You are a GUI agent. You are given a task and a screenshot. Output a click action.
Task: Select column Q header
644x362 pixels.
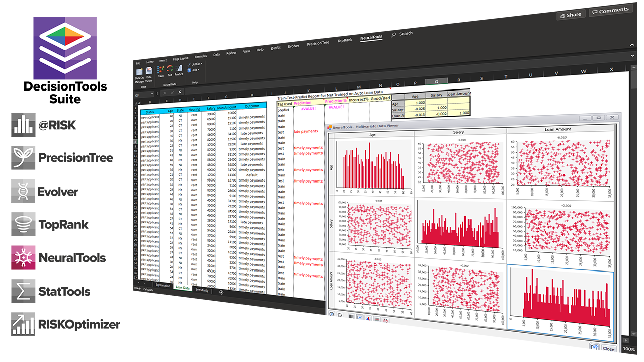pos(436,81)
